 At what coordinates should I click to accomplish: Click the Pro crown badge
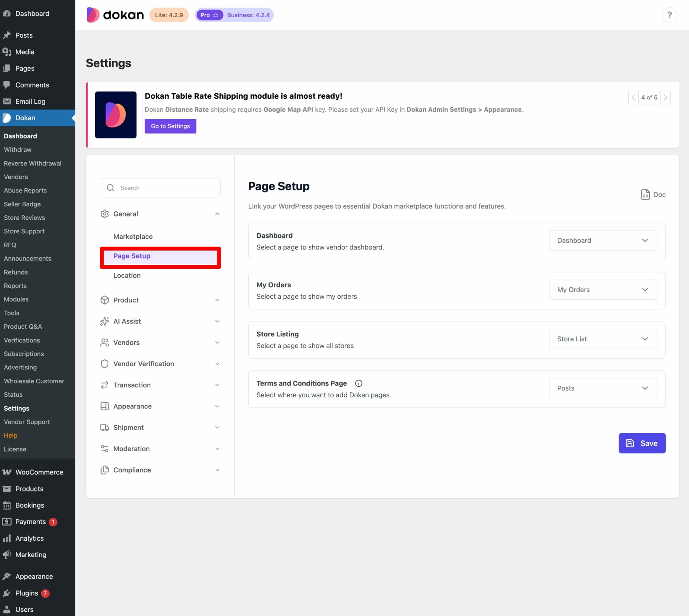tap(210, 15)
